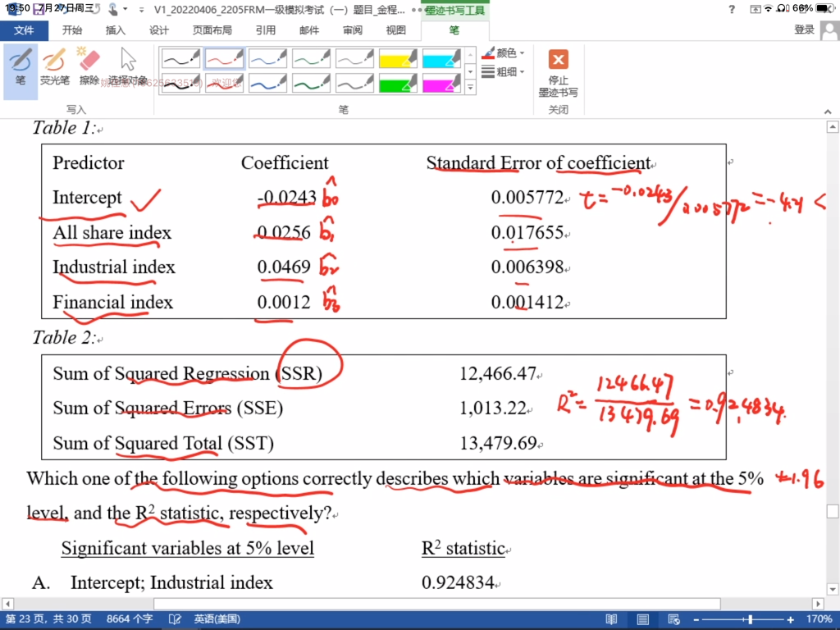Switch to the Insert tab

(x=116, y=30)
